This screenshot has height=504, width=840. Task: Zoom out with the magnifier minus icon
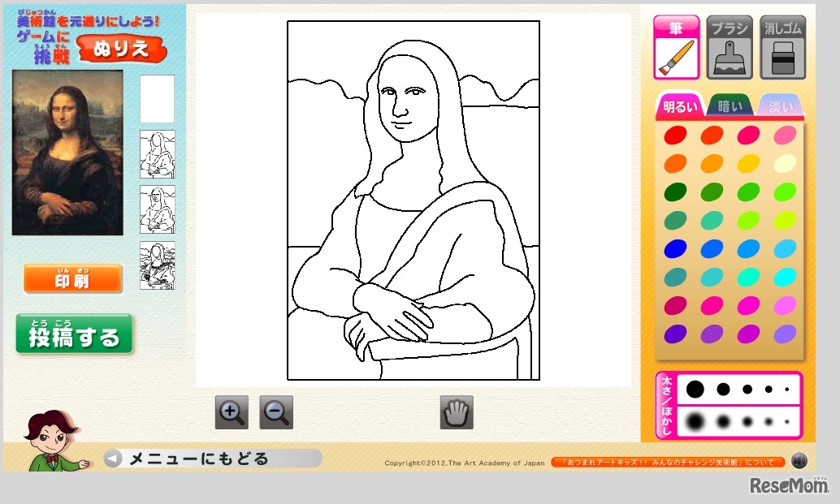click(x=276, y=412)
